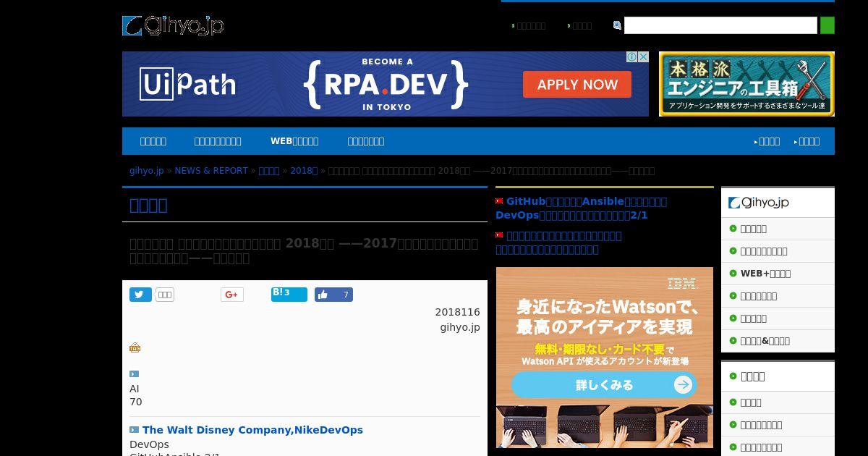Image resolution: width=868 pixels, height=456 pixels.
Task: Click the like count 7 on the Facebook button
Action: coord(346,295)
